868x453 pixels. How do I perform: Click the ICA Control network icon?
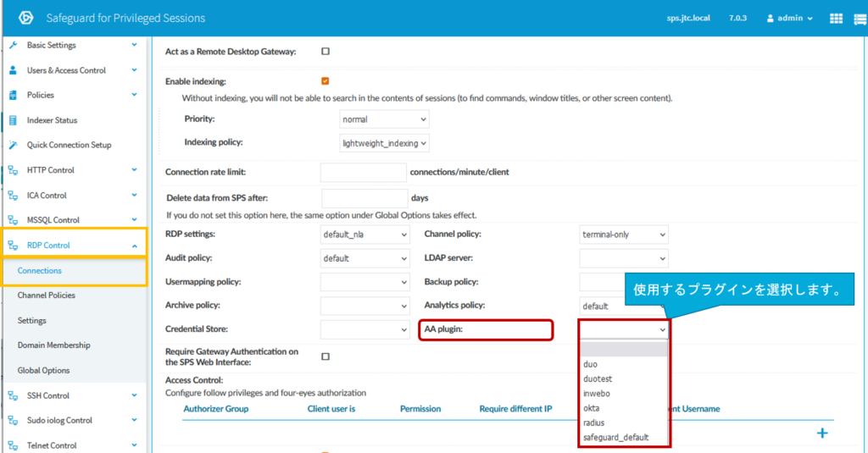tap(14, 196)
